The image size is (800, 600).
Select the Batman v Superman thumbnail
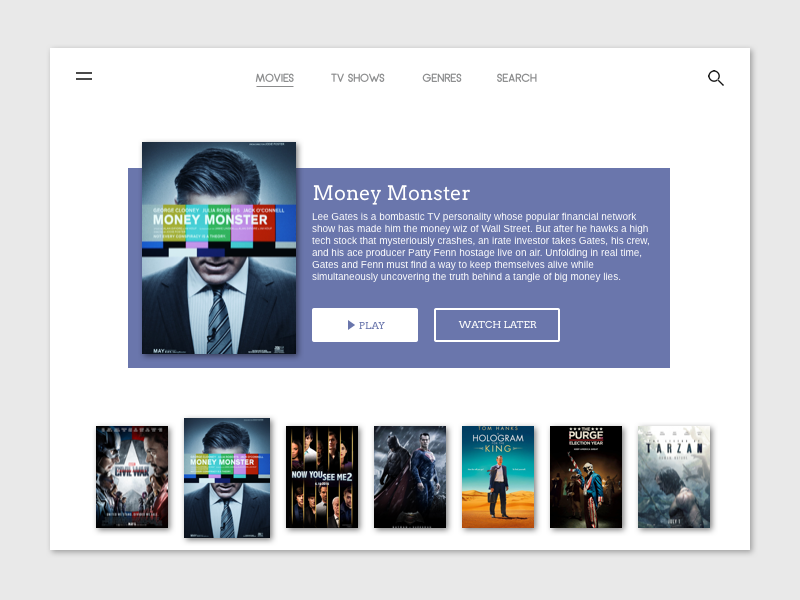click(x=410, y=476)
